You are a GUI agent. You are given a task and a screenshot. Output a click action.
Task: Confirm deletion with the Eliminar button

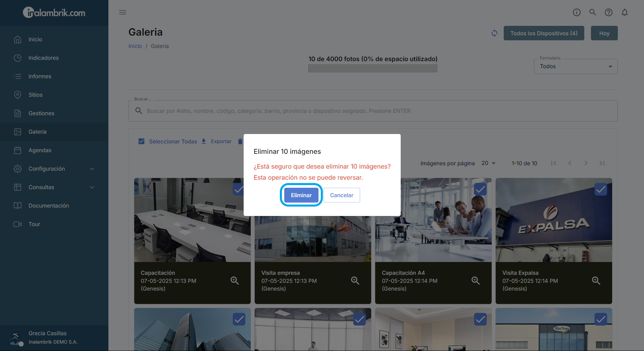click(301, 195)
